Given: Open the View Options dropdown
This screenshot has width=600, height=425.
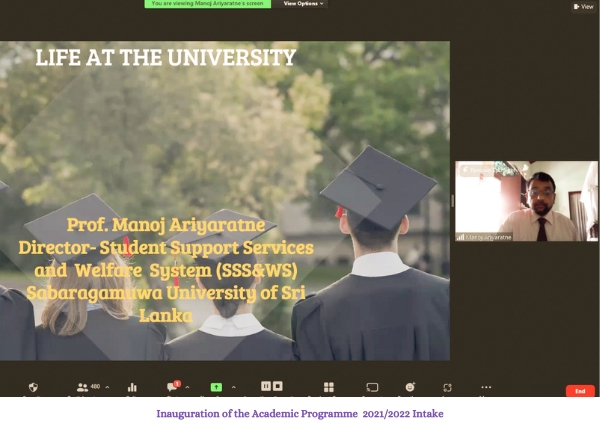Looking at the screenshot, I should coord(303,3).
